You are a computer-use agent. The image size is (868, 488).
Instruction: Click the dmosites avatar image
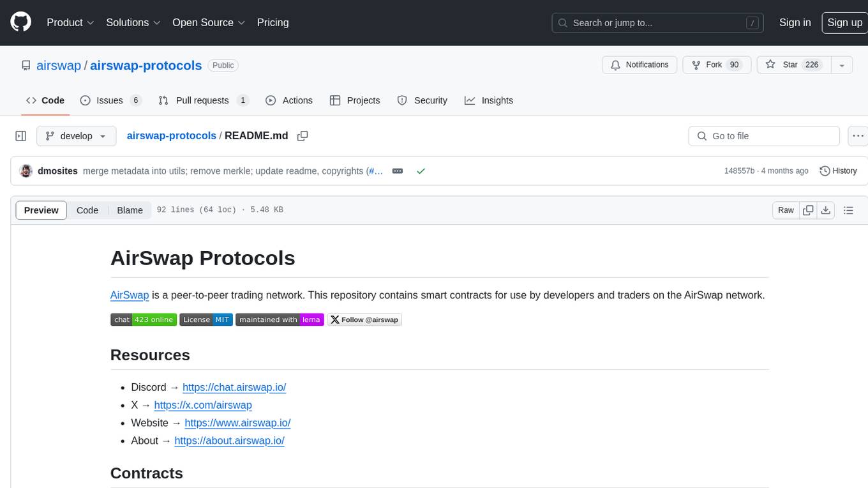click(26, 171)
